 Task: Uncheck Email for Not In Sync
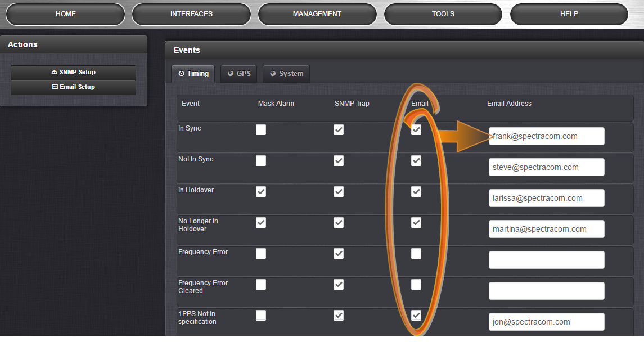[416, 160]
